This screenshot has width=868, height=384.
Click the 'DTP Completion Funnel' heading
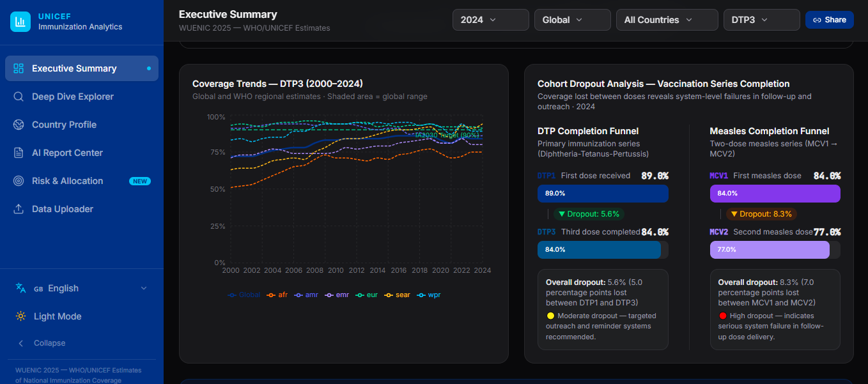tap(588, 131)
